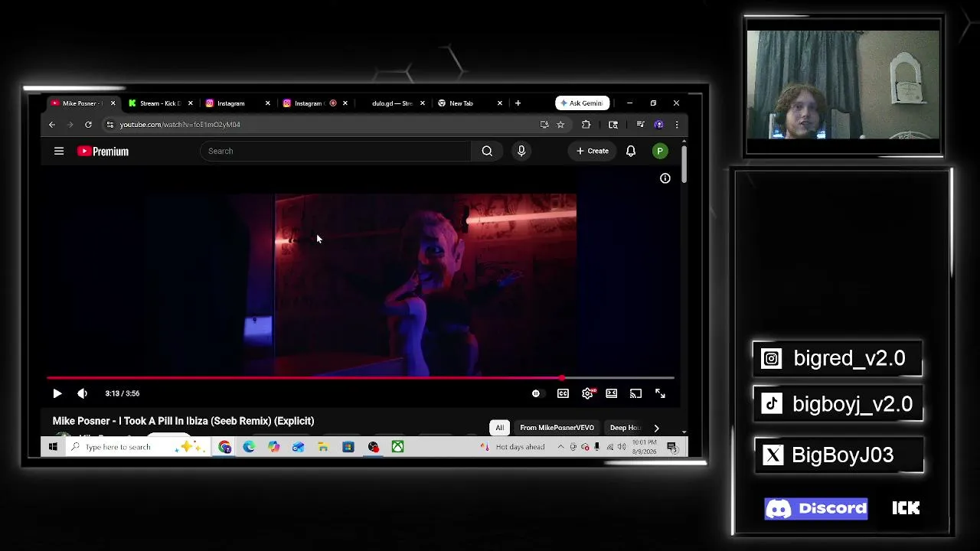The image size is (980, 551).
Task: Mute the video with the speaker icon
Action: [82, 393]
